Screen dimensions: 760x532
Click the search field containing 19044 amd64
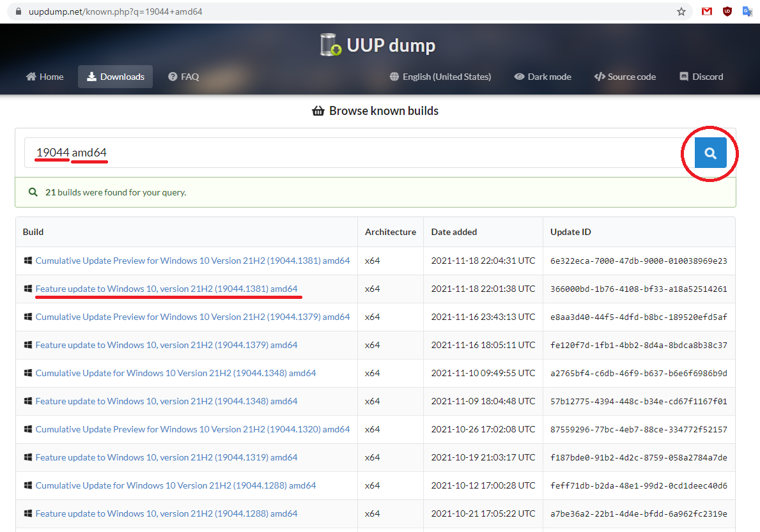click(x=359, y=153)
